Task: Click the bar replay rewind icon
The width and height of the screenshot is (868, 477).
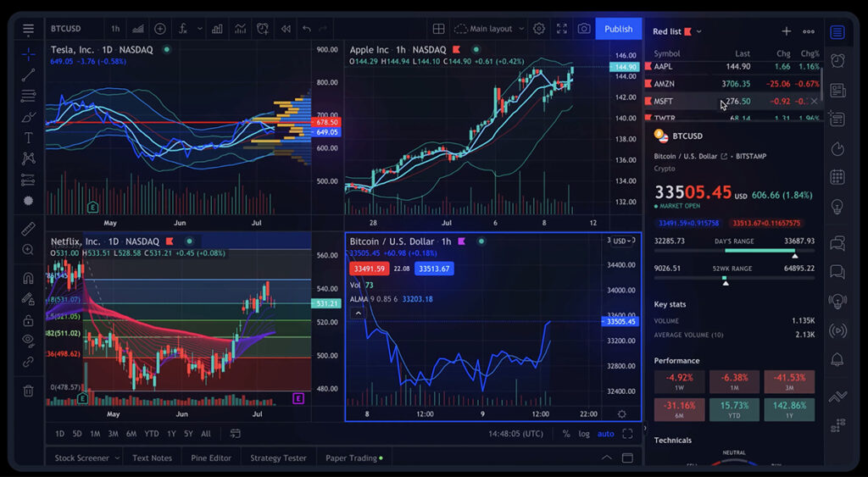Action: tap(286, 29)
